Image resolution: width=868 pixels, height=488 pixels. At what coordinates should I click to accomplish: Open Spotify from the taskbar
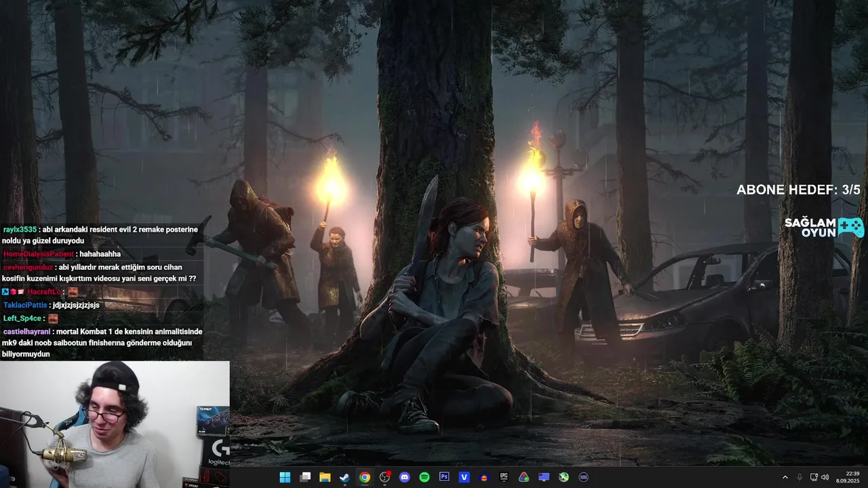(425, 477)
